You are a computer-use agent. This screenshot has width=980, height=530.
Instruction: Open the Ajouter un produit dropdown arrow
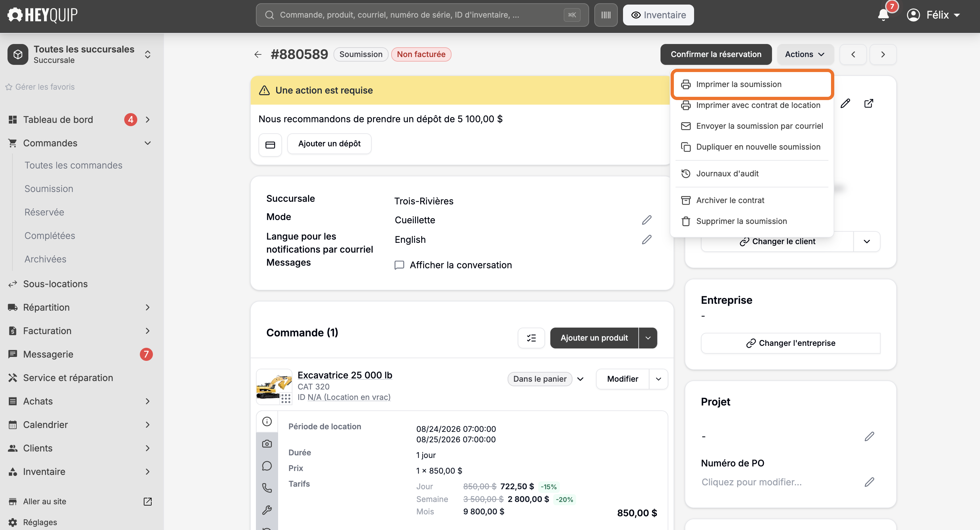point(648,338)
